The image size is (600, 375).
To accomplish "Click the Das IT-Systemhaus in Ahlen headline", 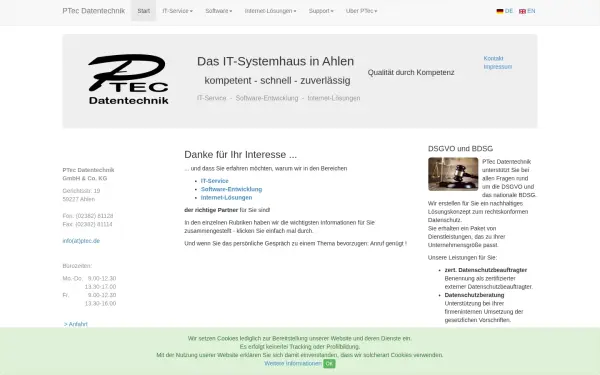I will click(x=276, y=61).
